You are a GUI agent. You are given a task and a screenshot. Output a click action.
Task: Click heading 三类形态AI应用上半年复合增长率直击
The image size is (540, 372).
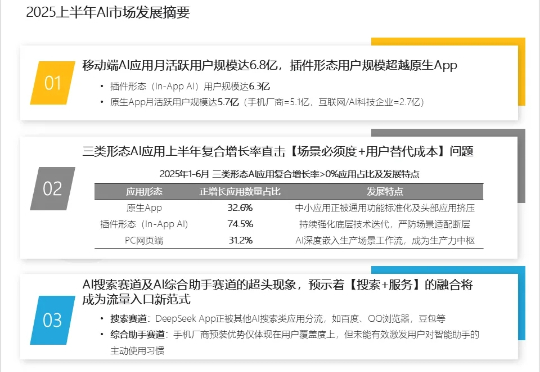click(184, 151)
